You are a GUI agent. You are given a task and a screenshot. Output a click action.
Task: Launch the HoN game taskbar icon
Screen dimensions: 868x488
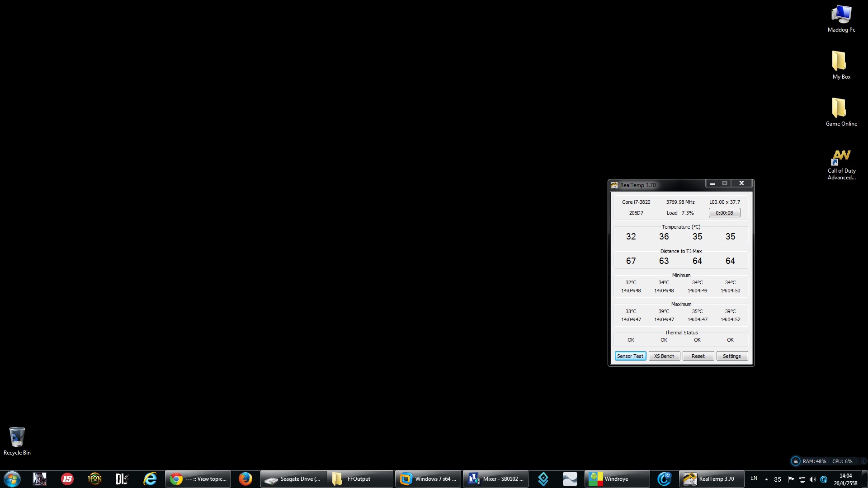click(x=94, y=479)
